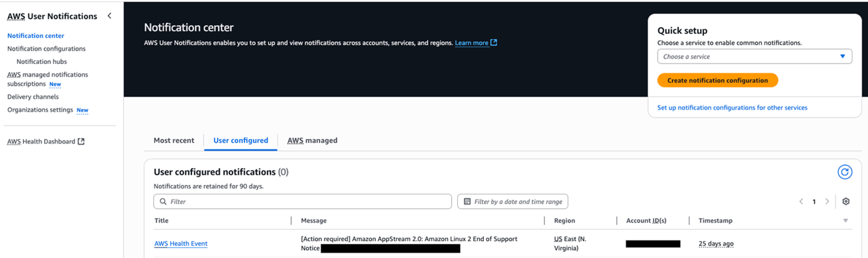
Task: Follow the Learn more link
Action: click(472, 43)
